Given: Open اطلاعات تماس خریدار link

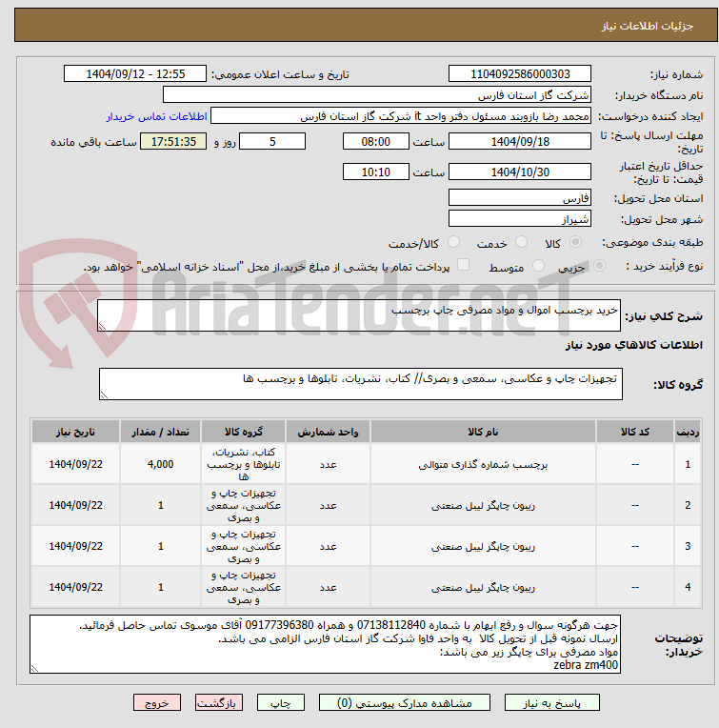Looking at the screenshot, I should [x=157, y=116].
